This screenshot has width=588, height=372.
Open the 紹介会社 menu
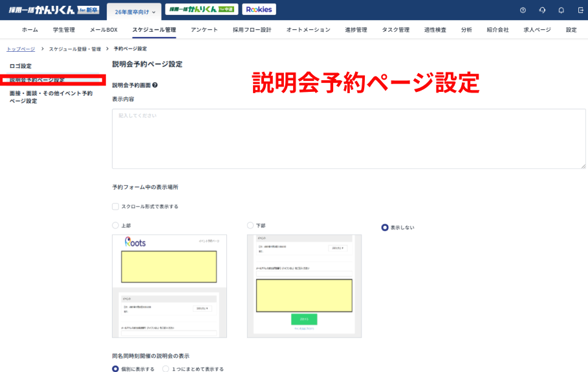(x=497, y=30)
